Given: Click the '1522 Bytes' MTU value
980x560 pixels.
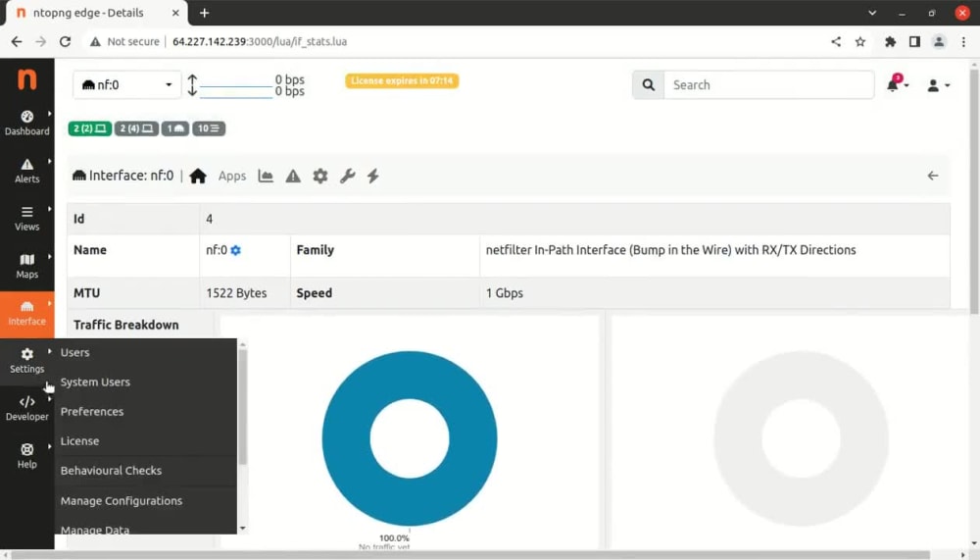Looking at the screenshot, I should point(236,293).
